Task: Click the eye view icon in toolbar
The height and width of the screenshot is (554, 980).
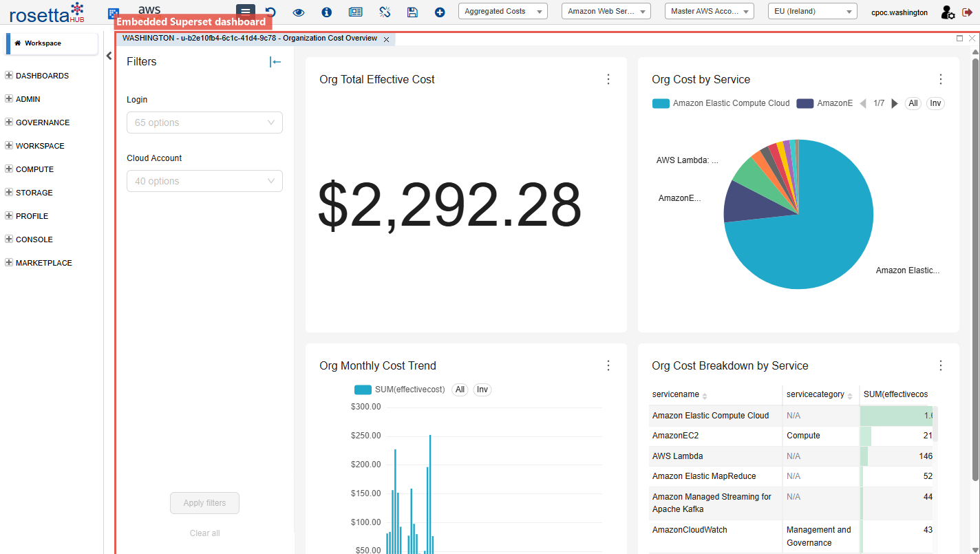Action: (298, 12)
